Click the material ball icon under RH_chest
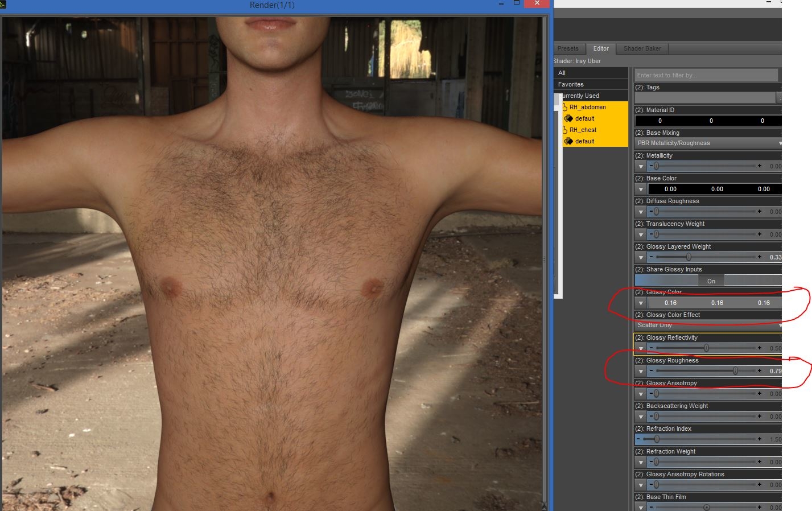Viewport: 812px width, 511px height. click(569, 141)
